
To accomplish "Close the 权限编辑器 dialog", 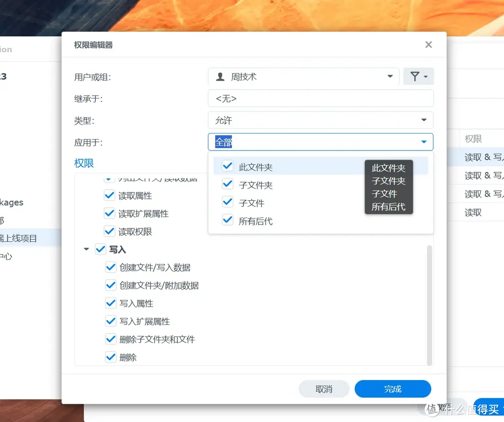I will coord(428,44).
